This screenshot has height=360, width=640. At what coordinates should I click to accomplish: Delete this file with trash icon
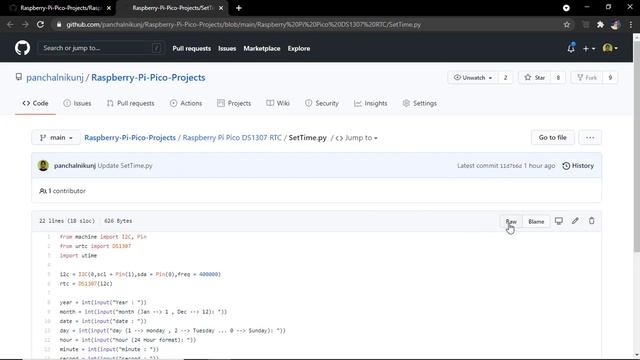(591, 221)
